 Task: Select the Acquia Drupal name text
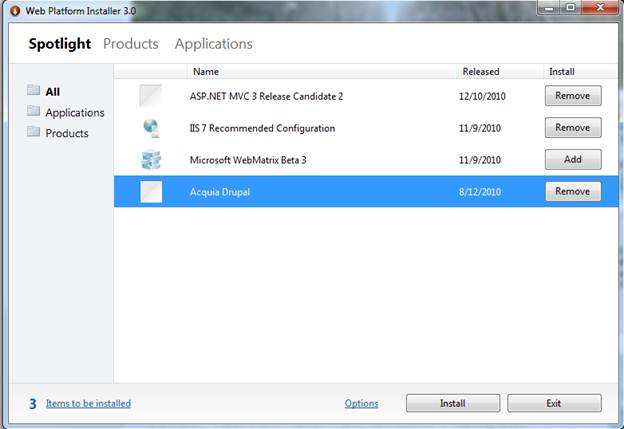tap(220, 192)
